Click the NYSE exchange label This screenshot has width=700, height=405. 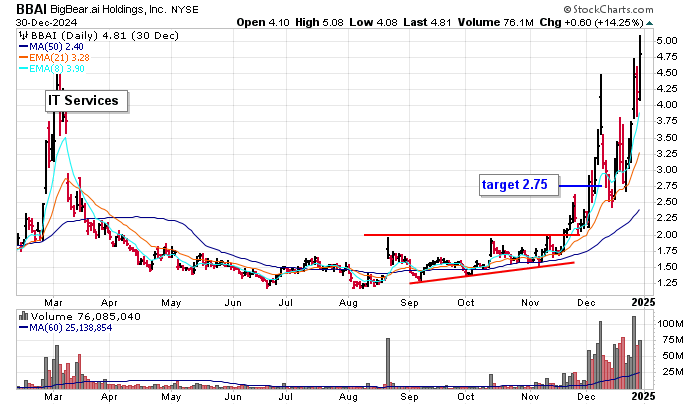[185, 9]
